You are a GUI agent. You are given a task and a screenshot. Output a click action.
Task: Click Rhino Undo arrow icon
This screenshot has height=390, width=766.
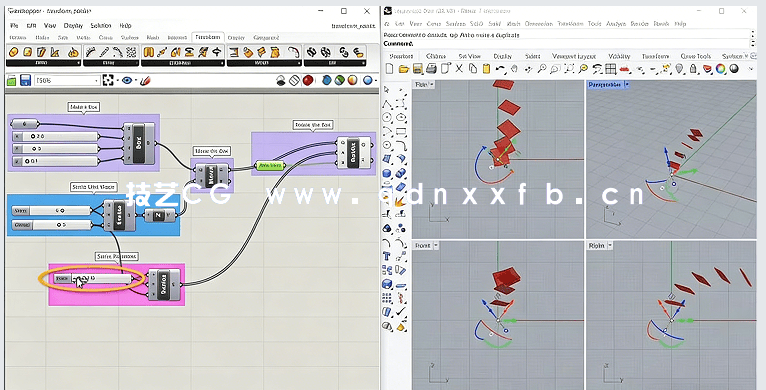click(500, 69)
